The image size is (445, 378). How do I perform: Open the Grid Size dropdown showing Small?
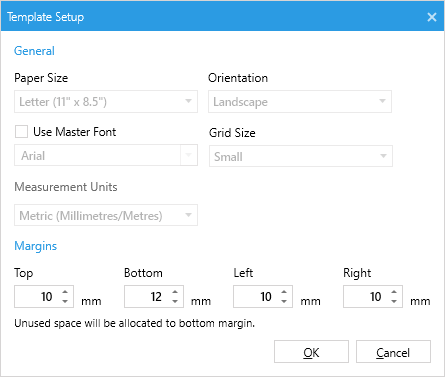pos(301,156)
